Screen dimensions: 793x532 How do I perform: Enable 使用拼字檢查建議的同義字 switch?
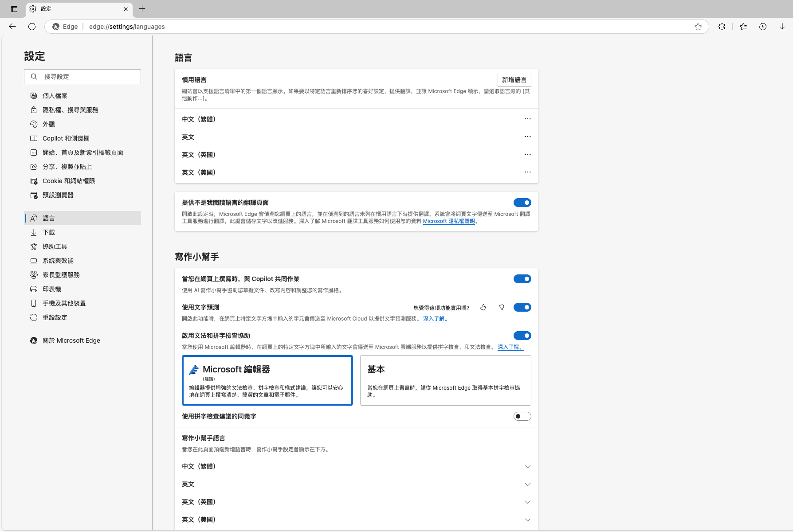coord(522,416)
